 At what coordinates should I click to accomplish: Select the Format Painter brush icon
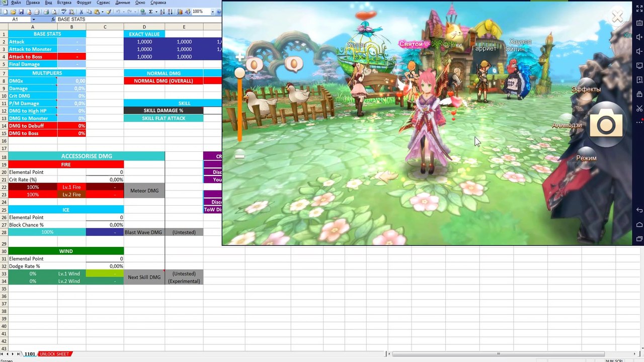[x=108, y=12]
